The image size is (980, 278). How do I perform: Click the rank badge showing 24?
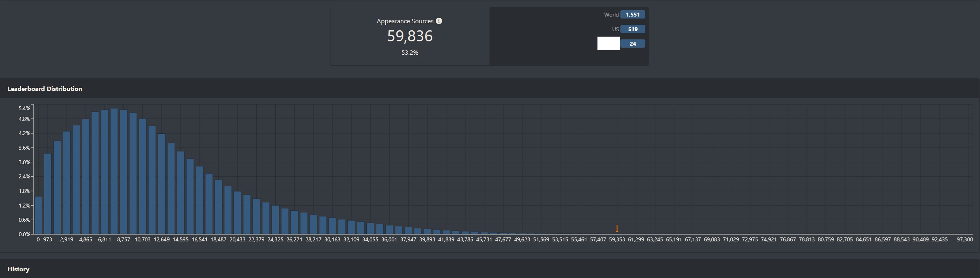(633, 44)
